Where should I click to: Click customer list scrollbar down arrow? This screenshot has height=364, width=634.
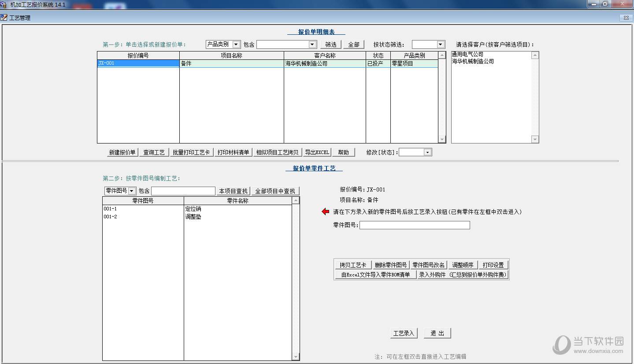(x=535, y=140)
